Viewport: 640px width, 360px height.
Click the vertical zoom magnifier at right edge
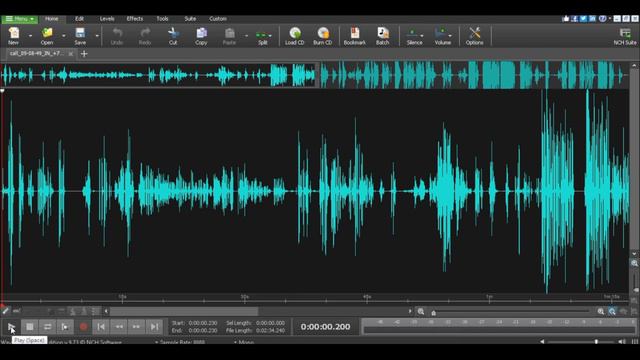click(634, 263)
